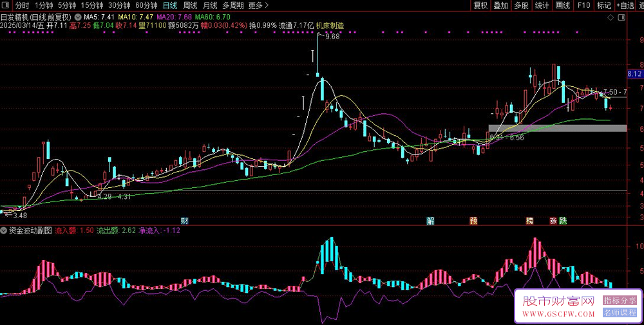Open the 跌 event marker on chart
The height and width of the screenshot is (325, 644).
coord(563,221)
